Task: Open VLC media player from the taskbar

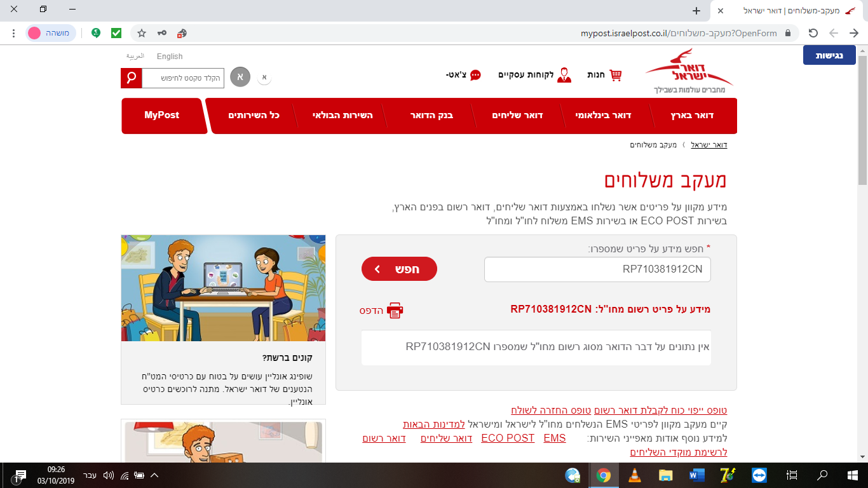Action: coord(635,475)
